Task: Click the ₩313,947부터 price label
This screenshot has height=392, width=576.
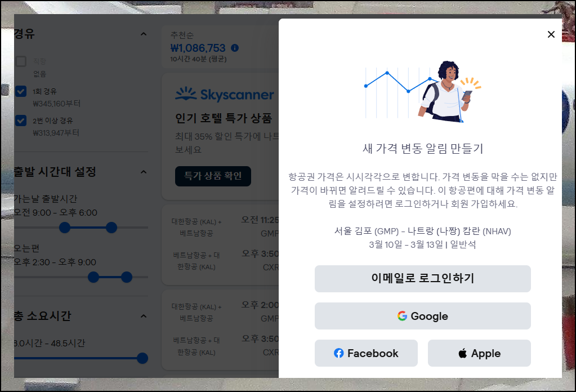Action: (x=56, y=132)
